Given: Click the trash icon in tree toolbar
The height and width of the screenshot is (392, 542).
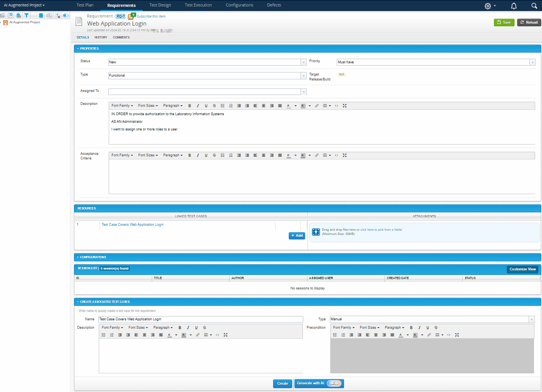Looking at the screenshot, I should [18, 16].
